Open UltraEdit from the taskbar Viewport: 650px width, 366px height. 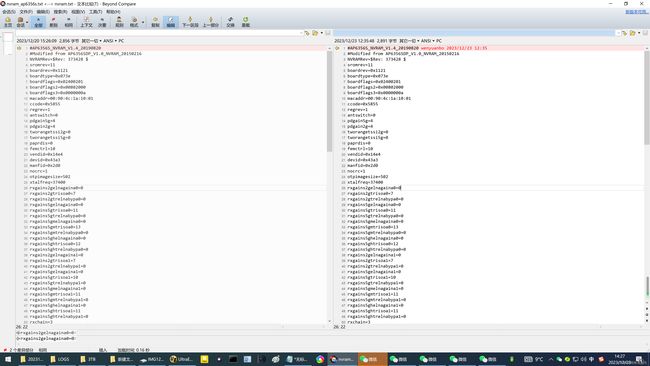(x=181, y=359)
